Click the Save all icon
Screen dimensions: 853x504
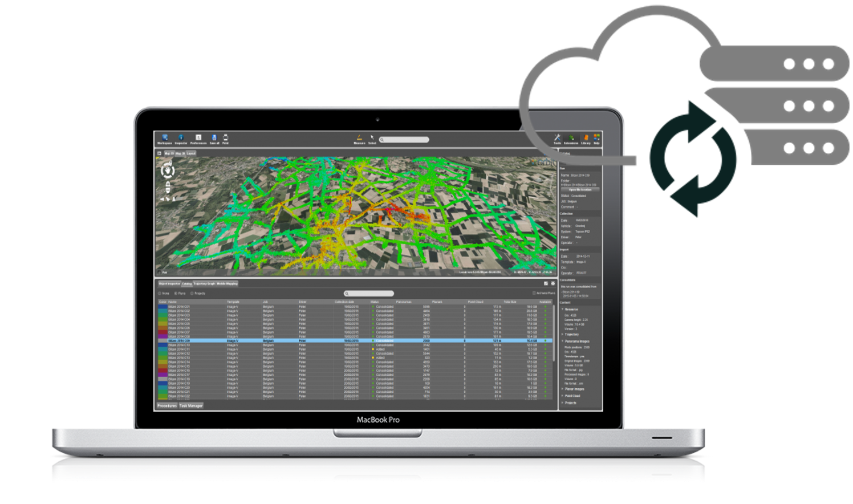click(x=214, y=138)
